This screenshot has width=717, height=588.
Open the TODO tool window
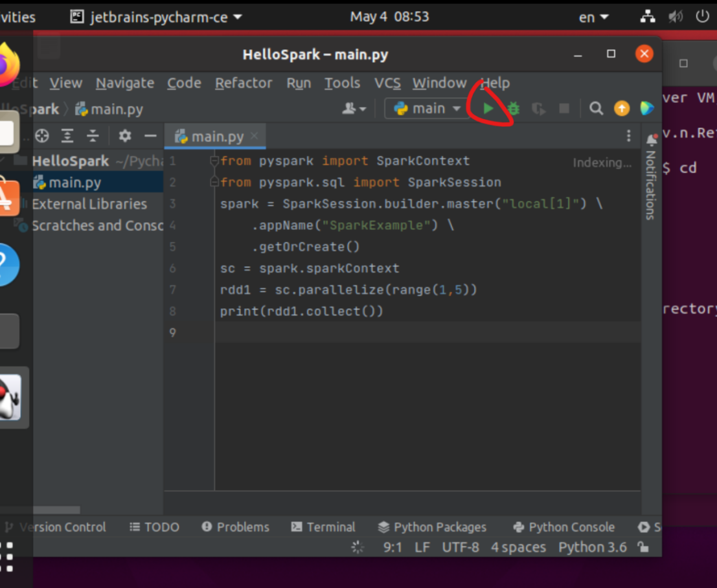[x=154, y=527]
